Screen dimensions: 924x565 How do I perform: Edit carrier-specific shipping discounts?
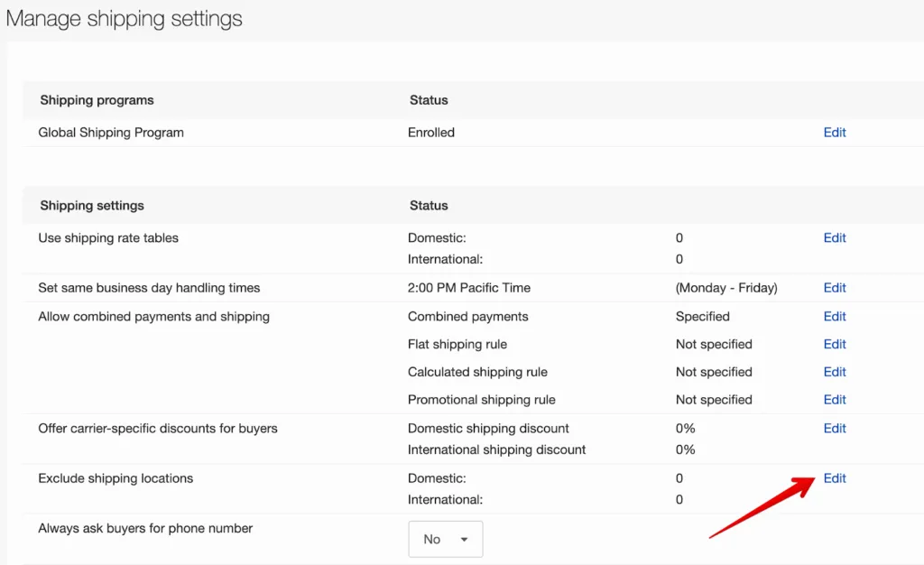coord(834,428)
